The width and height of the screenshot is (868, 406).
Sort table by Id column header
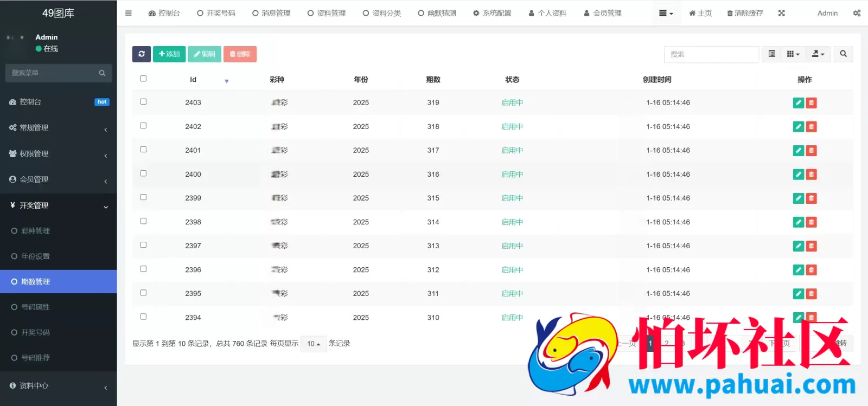tap(193, 80)
